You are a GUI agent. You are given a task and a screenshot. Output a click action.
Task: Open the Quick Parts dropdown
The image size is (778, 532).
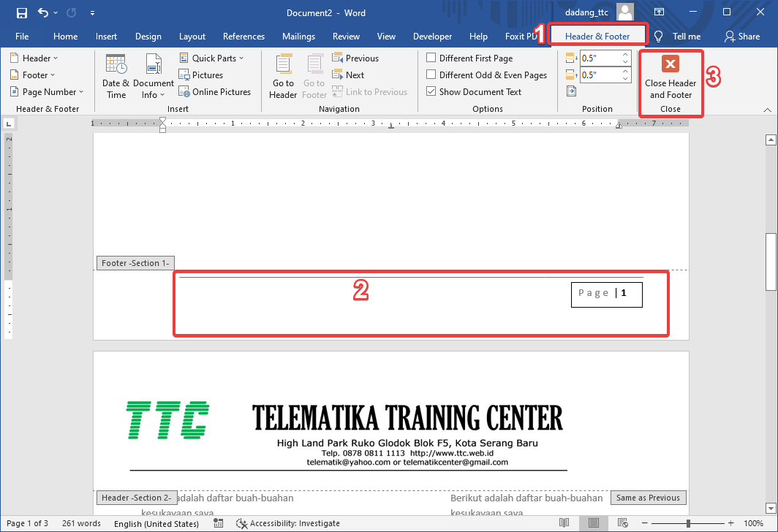(212, 58)
